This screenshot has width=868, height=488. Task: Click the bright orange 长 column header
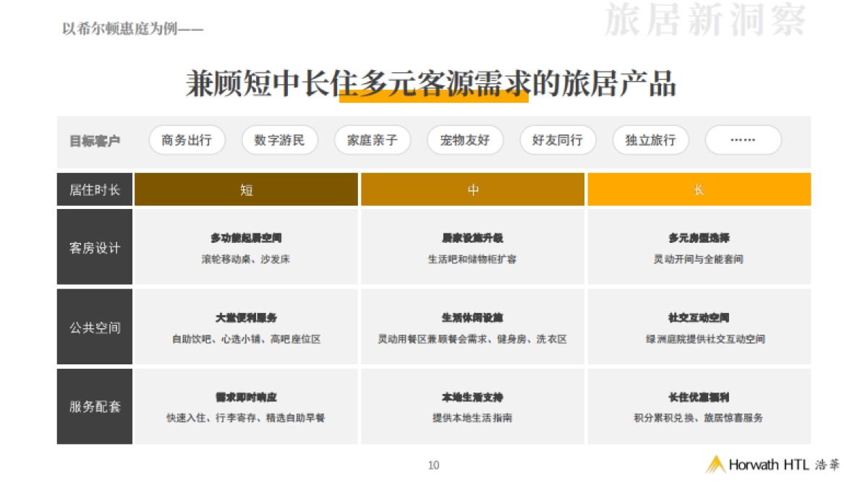[699, 190]
